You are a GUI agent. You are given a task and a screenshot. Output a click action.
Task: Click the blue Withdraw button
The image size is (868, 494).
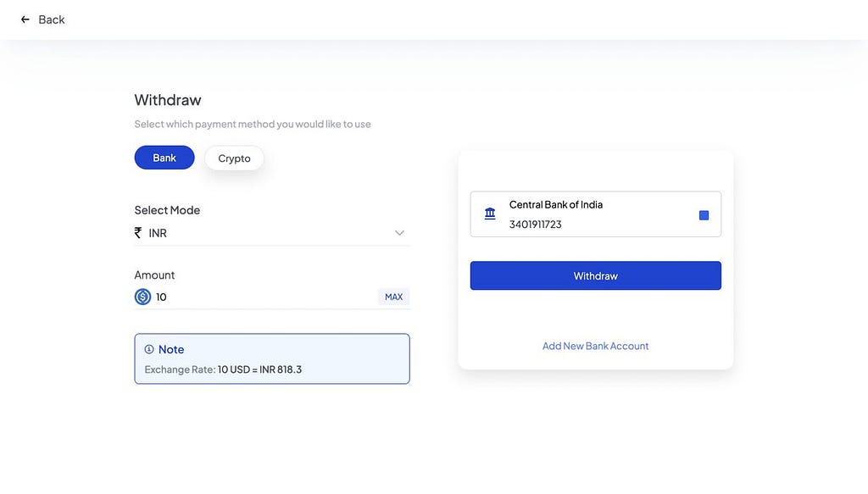pyautogui.click(x=596, y=275)
